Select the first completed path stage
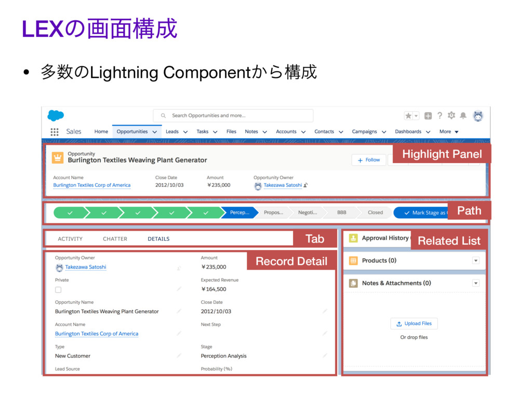The width and height of the screenshot is (532, 399). (70, 212)
